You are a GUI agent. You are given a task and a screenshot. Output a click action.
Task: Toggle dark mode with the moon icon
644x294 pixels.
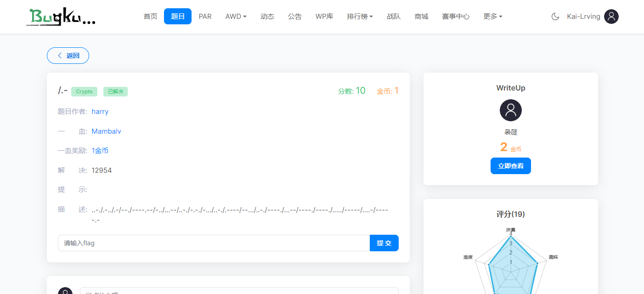pyautogui.click(x=555, y=17)
